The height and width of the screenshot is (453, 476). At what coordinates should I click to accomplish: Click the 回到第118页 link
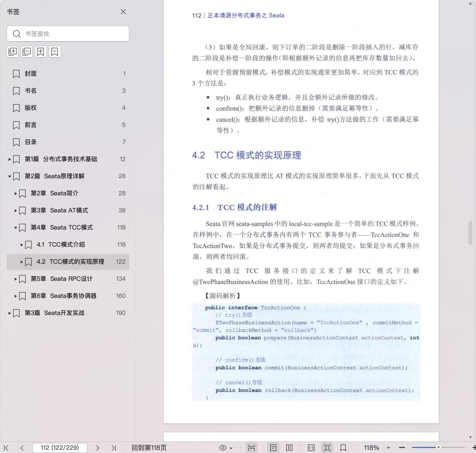149,448
